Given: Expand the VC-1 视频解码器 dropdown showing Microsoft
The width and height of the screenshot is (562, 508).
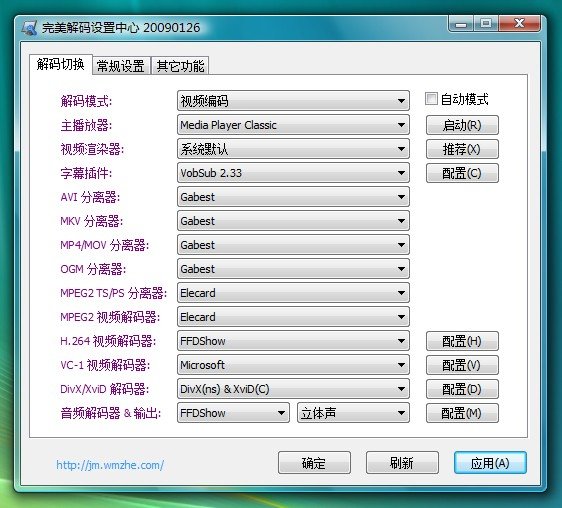Looking at the screenshot, I should (x=293, y=365).
